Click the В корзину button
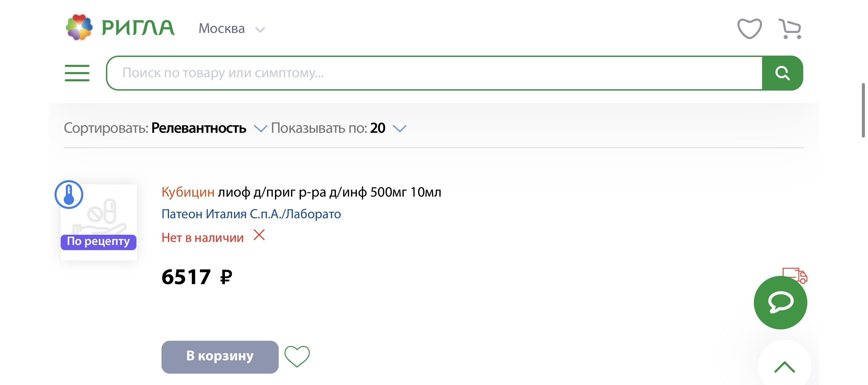The height and width of the screenshot is (385, 868). (x=220, y=357)
